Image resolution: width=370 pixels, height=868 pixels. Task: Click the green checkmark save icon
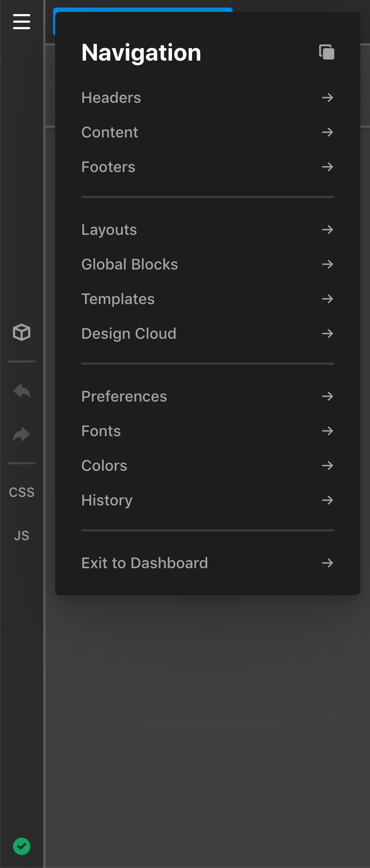(x=21, y=846)
